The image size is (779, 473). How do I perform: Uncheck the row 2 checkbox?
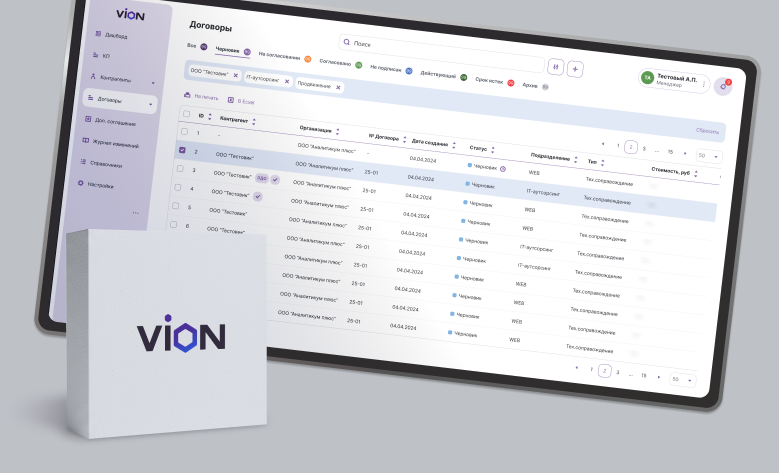[182, 150]
